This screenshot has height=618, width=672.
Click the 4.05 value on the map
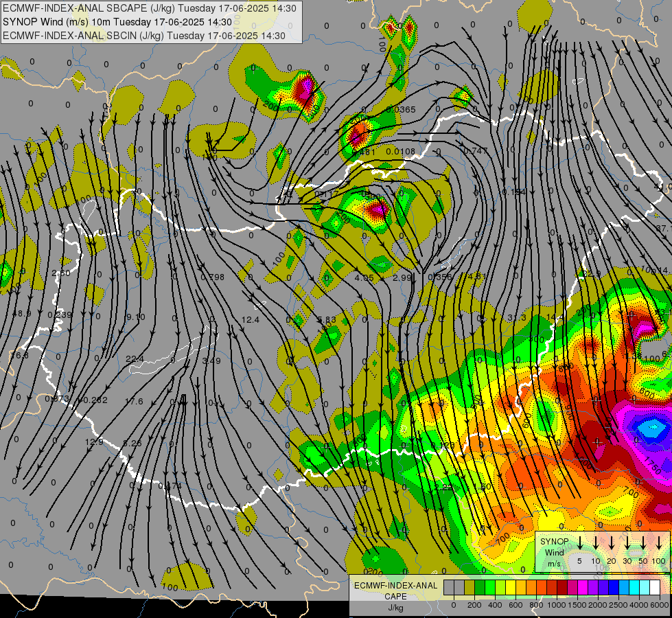[x=364, y=278]
